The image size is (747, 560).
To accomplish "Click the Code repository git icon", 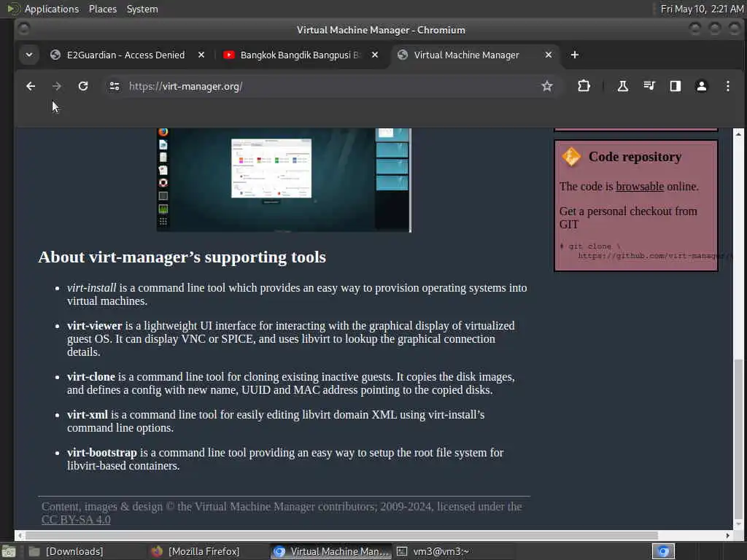I will [x=570, y=157].
